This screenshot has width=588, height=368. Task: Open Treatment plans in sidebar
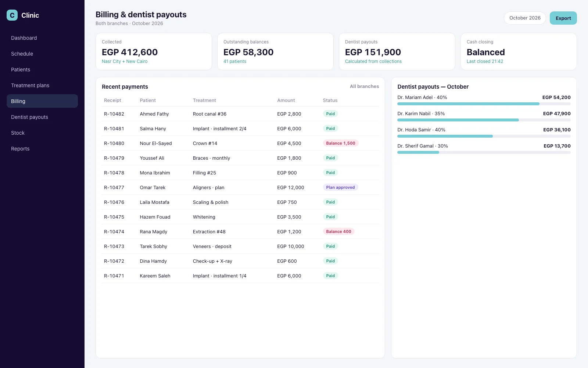point(42,85)
